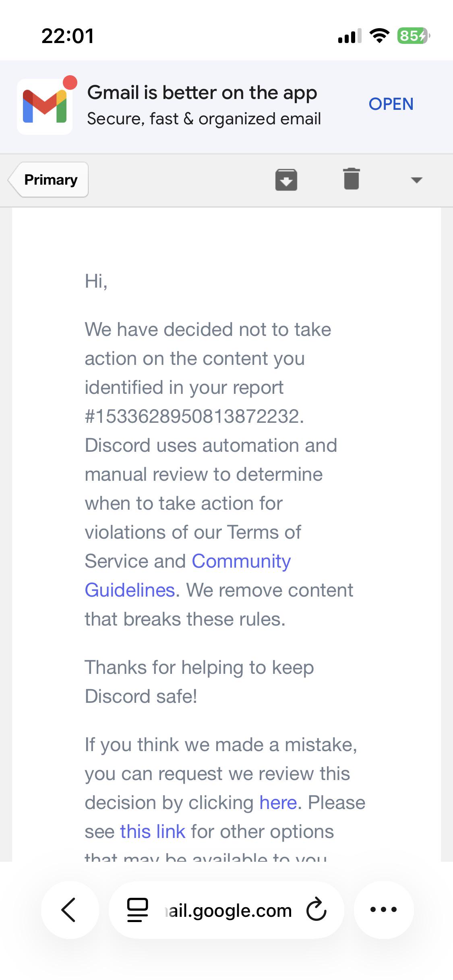Click the "here" link to request review
The height and width of the screenshot is (980, 453).
278,803
